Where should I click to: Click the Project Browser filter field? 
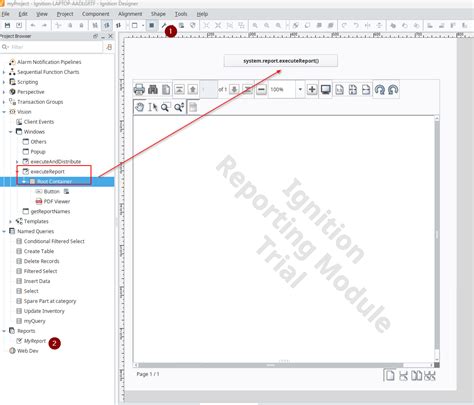[x=52, y=47]
